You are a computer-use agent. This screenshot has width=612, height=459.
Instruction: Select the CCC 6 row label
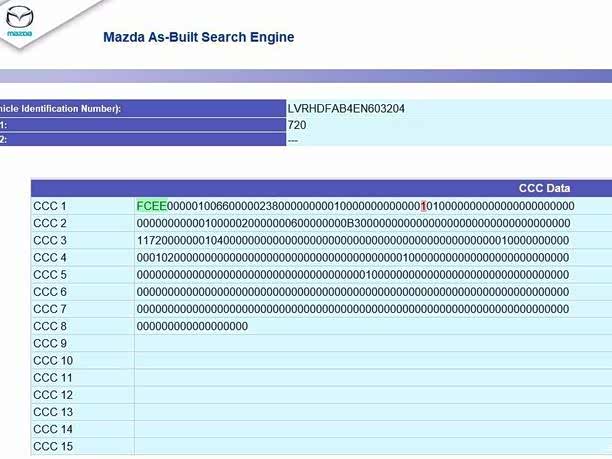click(x=50, y=292)
